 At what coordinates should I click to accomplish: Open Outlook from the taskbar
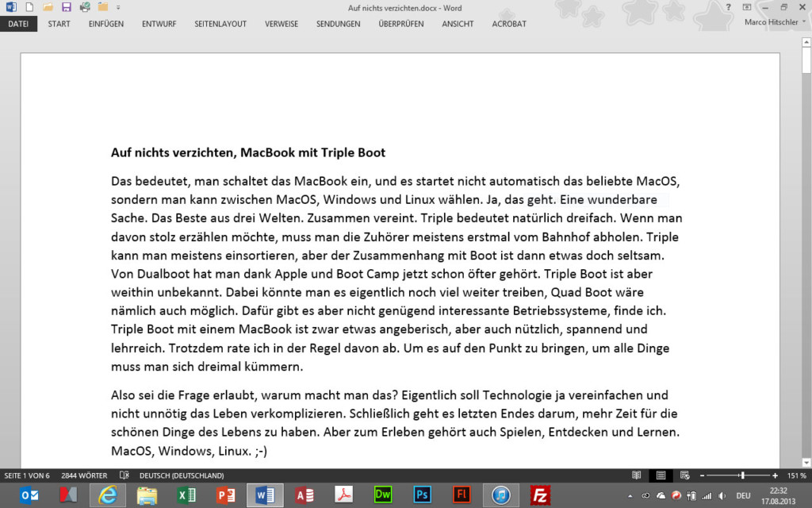(x=29, y=495)
